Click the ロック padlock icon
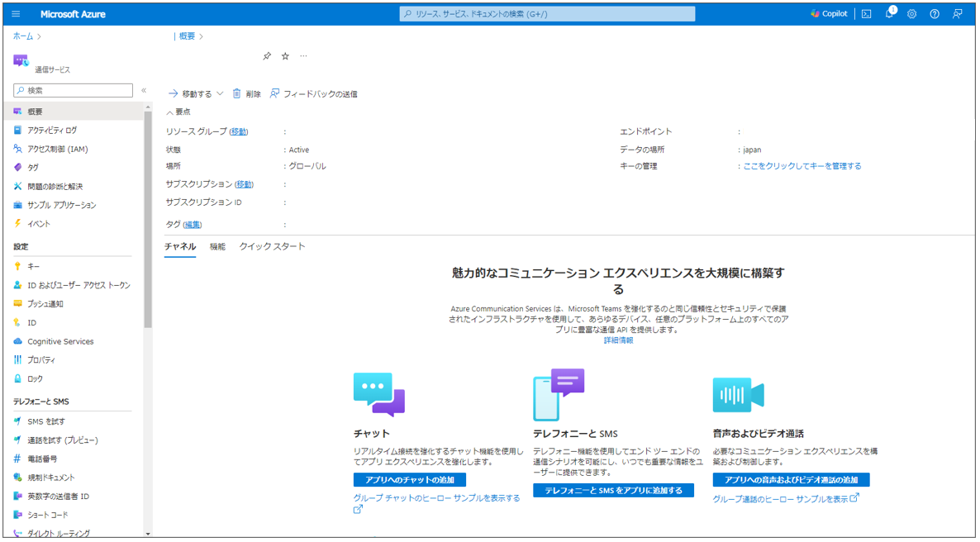 [18, 379]
